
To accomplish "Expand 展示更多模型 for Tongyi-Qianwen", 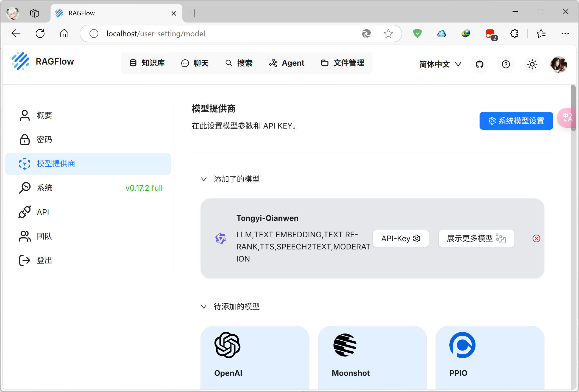I will point(476,238).
